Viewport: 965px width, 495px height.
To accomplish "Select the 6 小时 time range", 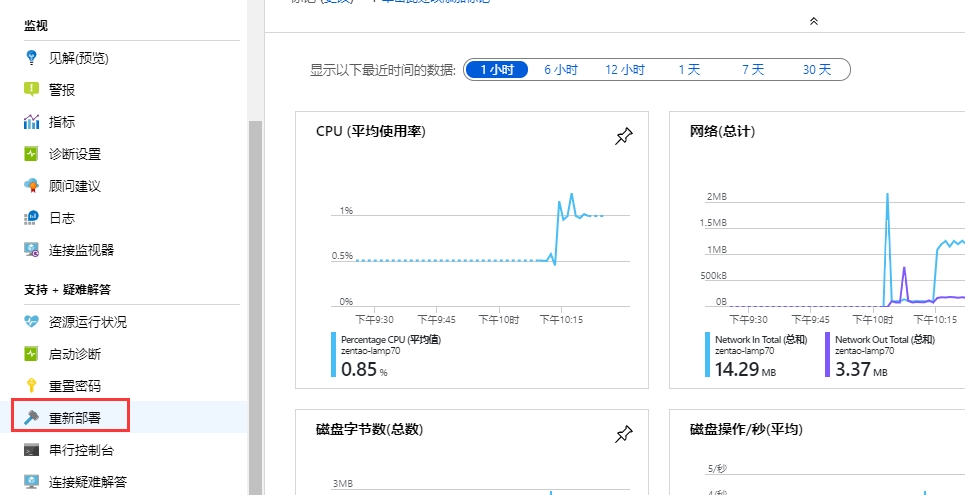I will pos(561,70).
